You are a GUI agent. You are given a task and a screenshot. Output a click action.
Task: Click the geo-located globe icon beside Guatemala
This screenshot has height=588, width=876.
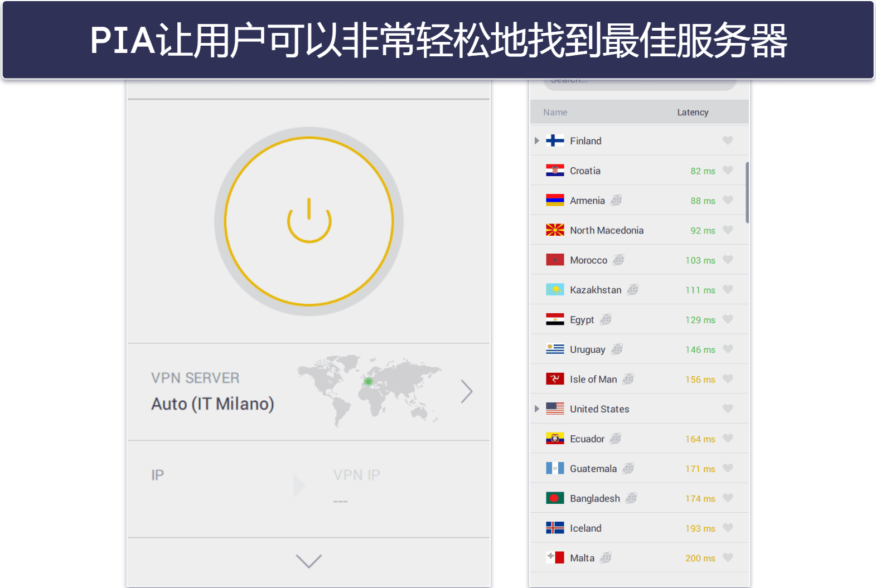click(x=628, y=468)
